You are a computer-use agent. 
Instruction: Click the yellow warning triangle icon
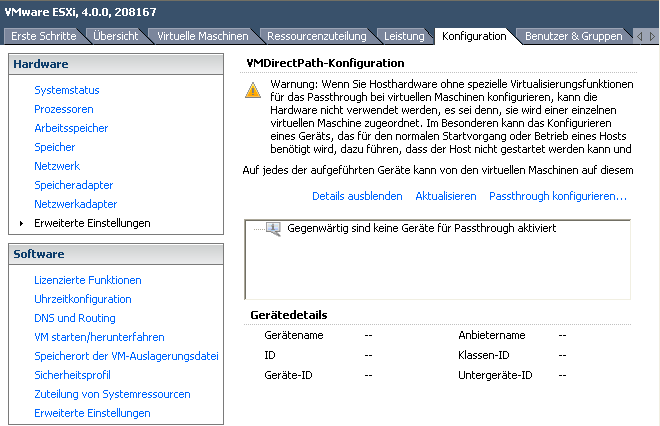(253, 90)
